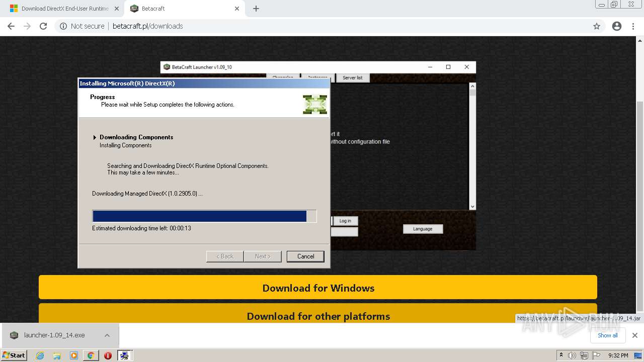Select the 'Download DirectX End-User Runtime' tab
Image resolution: width=644 pixels, height=362 pixels.
(65, 9)
